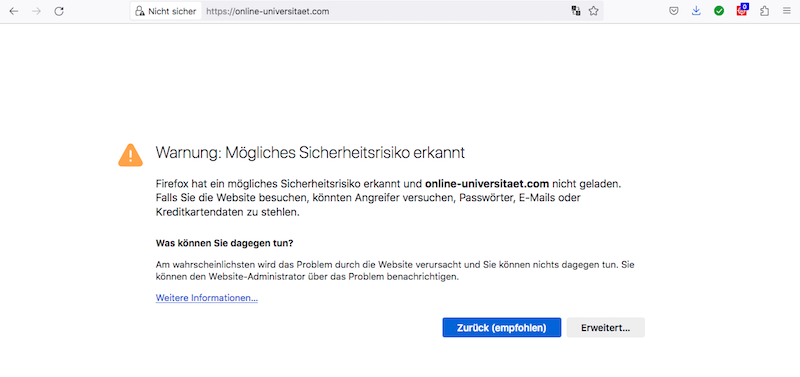Click the forward navigation arrow
Viewport: 800px width, 377px height.
point(36,11)
